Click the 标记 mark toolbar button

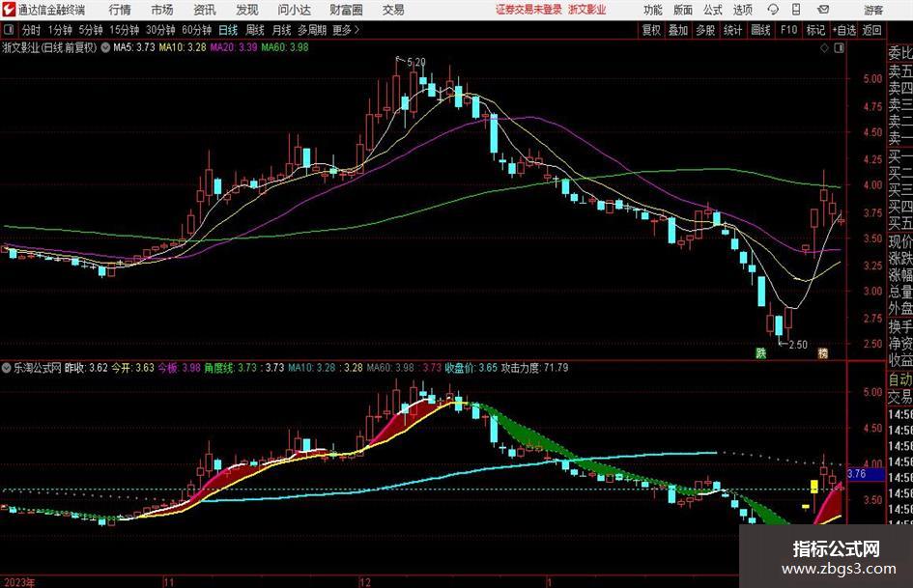pyautogui.click(x=815, y=30)
